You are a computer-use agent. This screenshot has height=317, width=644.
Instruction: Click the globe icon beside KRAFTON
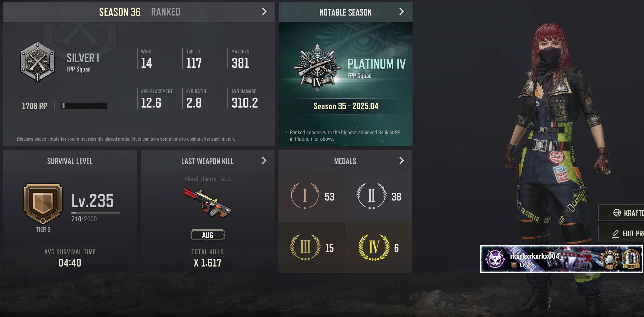pos(617,213)
